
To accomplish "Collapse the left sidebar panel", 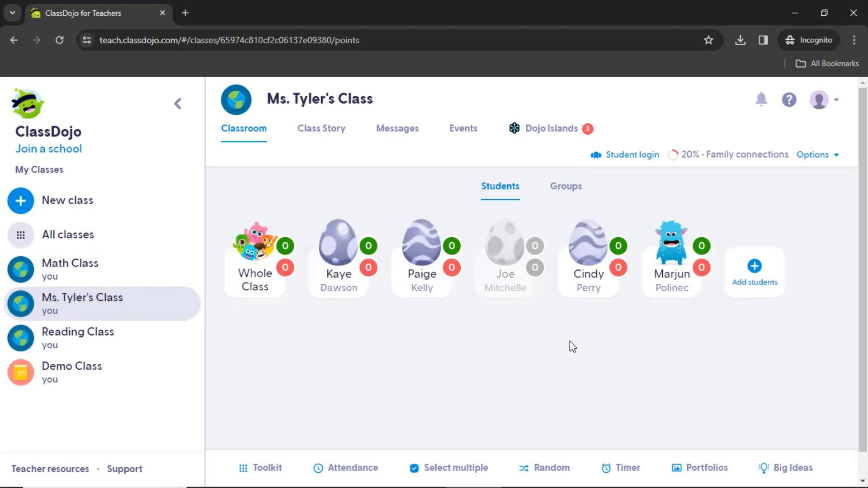I will point(178,103).
